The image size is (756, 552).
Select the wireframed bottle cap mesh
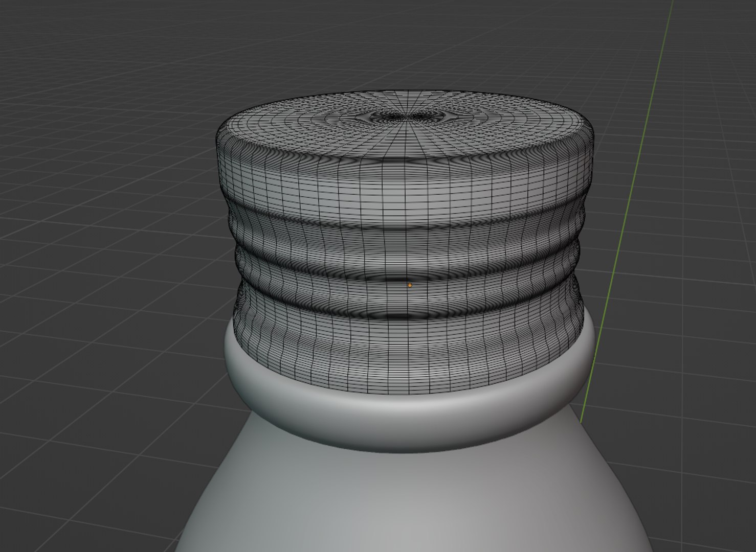coord(405,243)
